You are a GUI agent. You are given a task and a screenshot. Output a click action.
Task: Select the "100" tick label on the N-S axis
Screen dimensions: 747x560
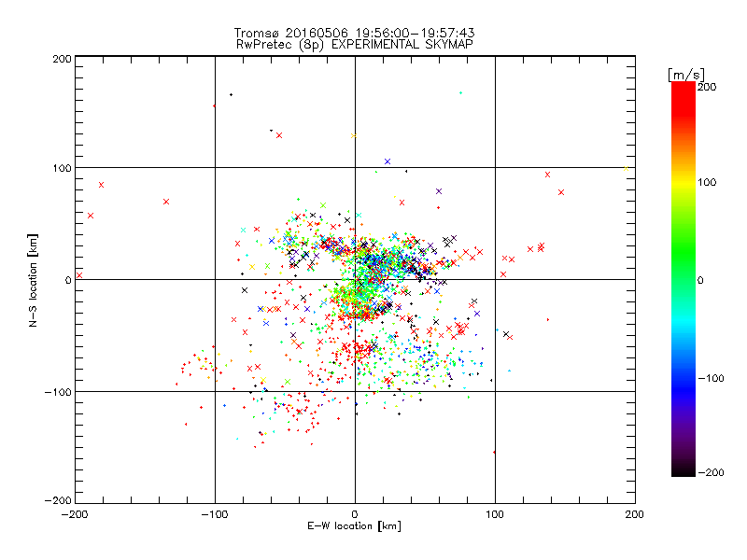coord(62,168)
